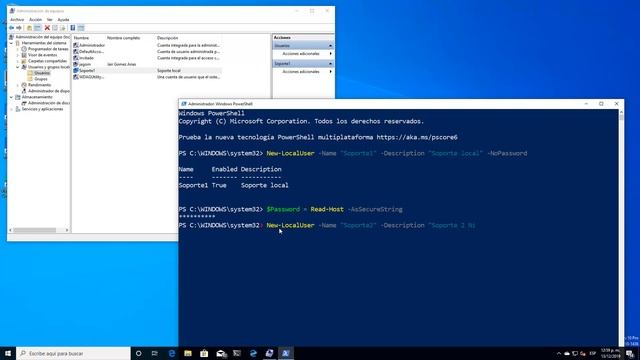Select the Soporte1 user row
640x360 pixels.
click(x=147, y=71)
